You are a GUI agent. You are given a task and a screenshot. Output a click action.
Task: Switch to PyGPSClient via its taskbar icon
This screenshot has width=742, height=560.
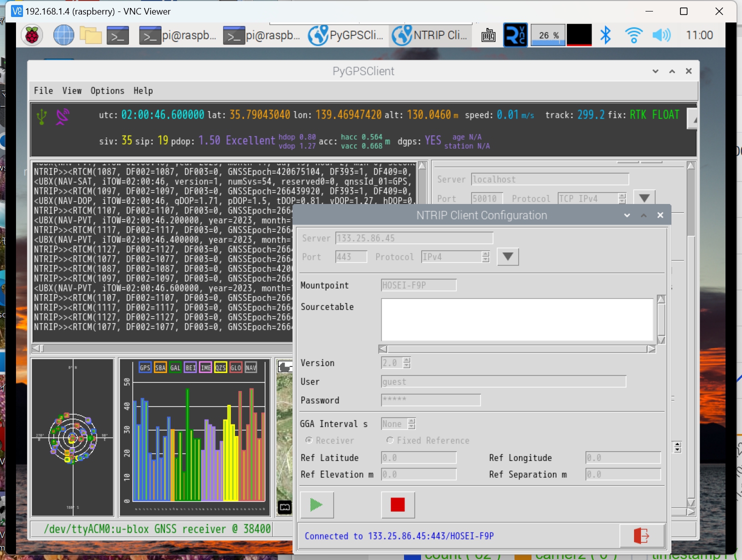[x=346, y=35]
